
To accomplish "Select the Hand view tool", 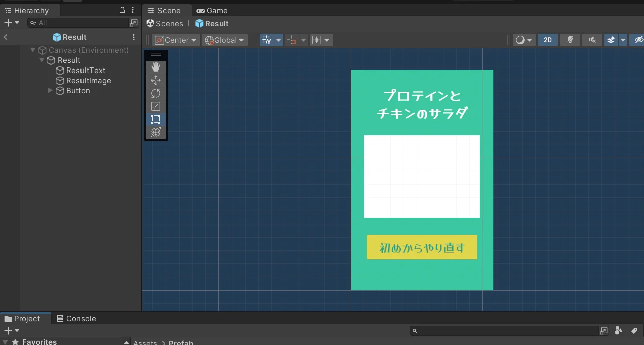I will pyautogui.click(x=156, y=67).
